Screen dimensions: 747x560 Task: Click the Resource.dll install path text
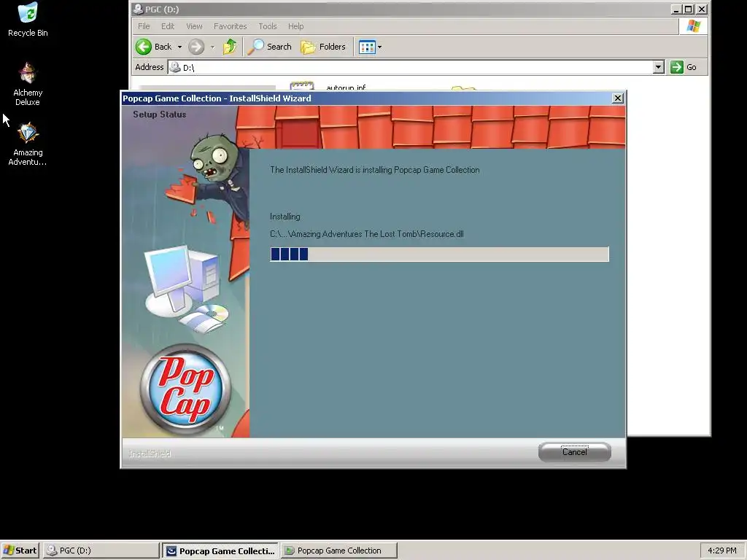point(366,234)
